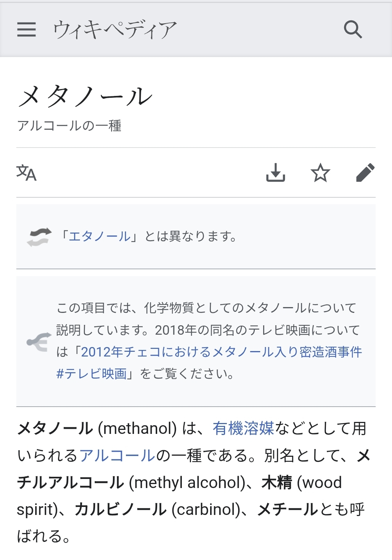
Task: Click the word (methanol) in the first sentence
Action: tap(137, 428)
